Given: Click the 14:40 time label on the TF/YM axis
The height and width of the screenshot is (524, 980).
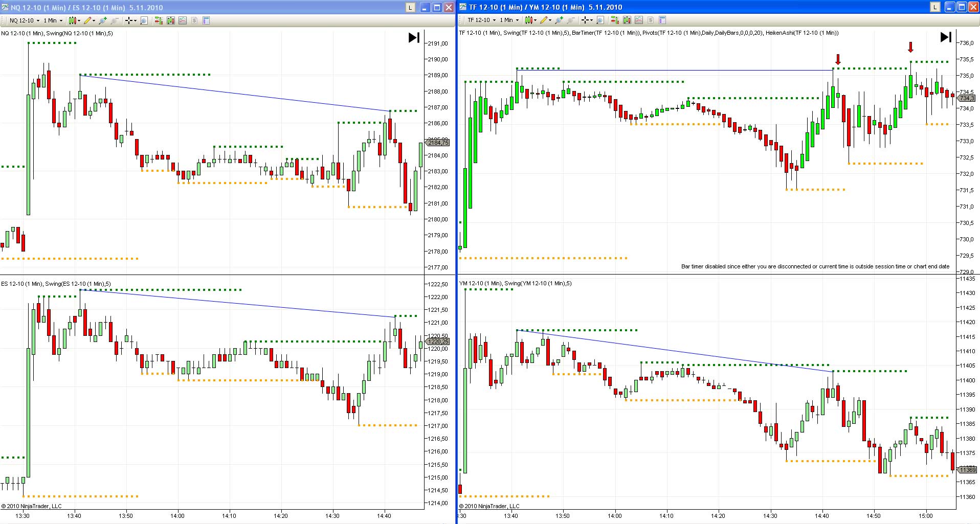Looking at the screenshot, I should tap(822, 516).
